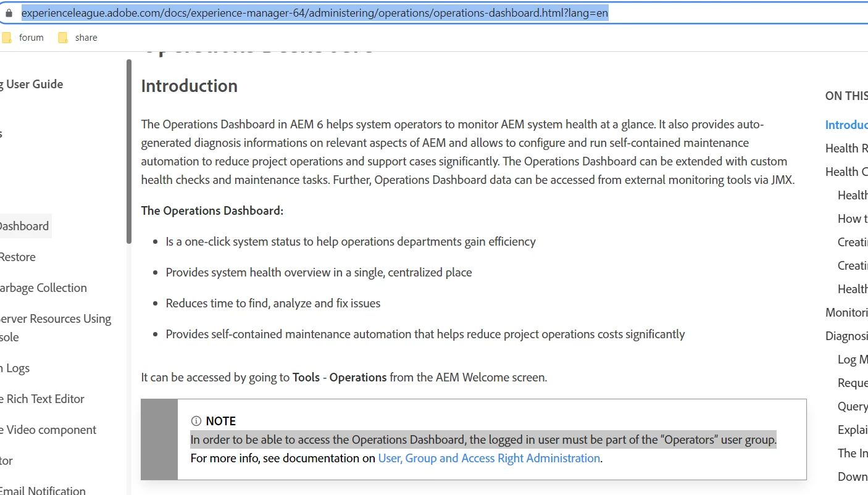Click bullet 'Reduces time to find, analyze'
The image size is (868, 495).
[273, 303]
